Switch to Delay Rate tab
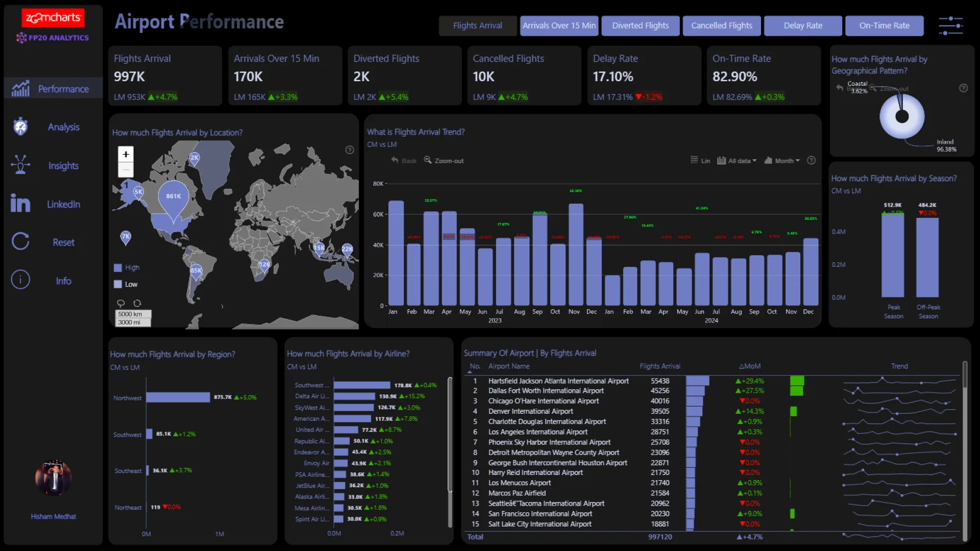This screenshot has height=551, width=980. pos(803,26)
